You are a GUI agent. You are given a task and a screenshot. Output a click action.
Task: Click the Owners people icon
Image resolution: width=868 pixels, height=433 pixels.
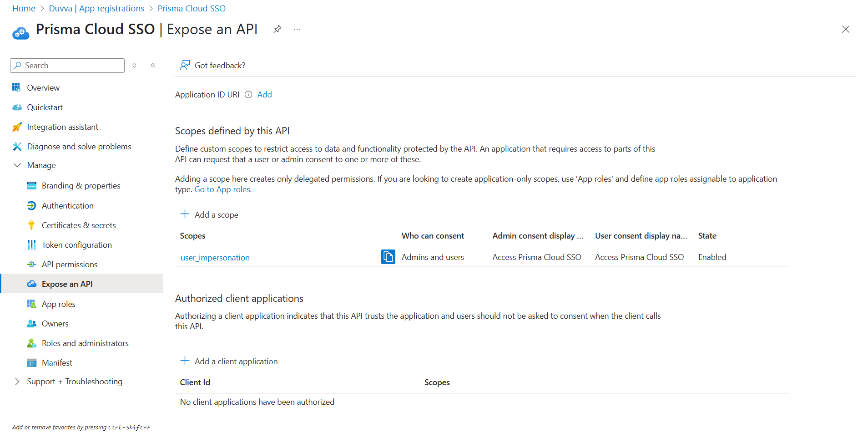[31, 324]
